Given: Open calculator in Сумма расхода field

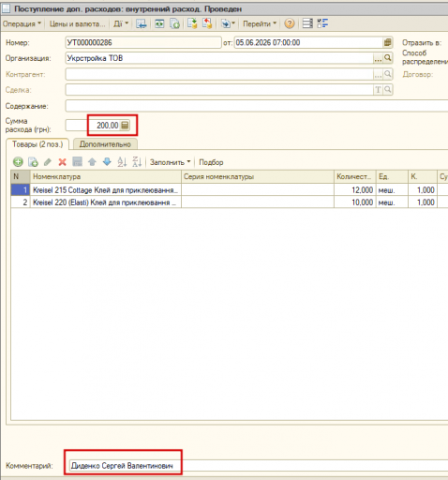Looking at the screenshot, I should point(125,126).
